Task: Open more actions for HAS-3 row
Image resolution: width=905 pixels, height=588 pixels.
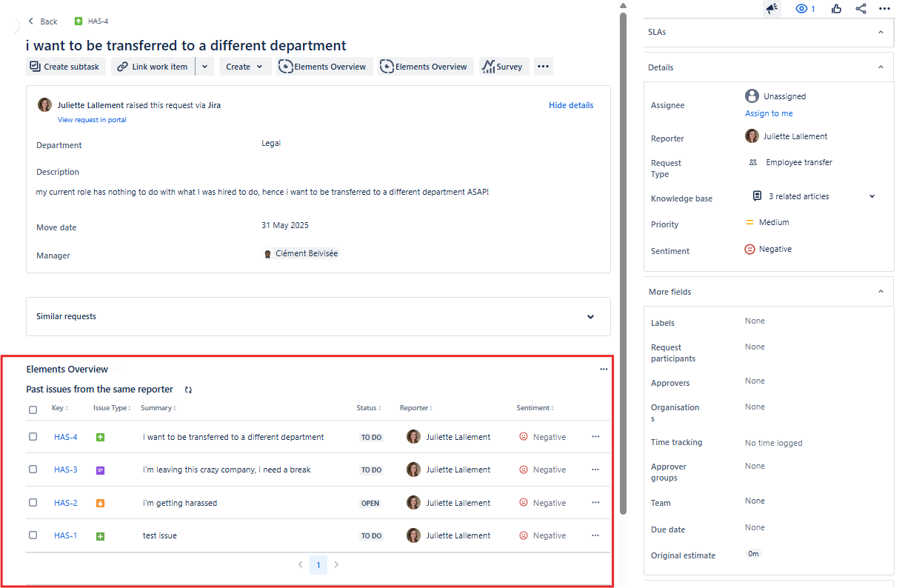Action: pyautogui.click(x=595, y=470)
